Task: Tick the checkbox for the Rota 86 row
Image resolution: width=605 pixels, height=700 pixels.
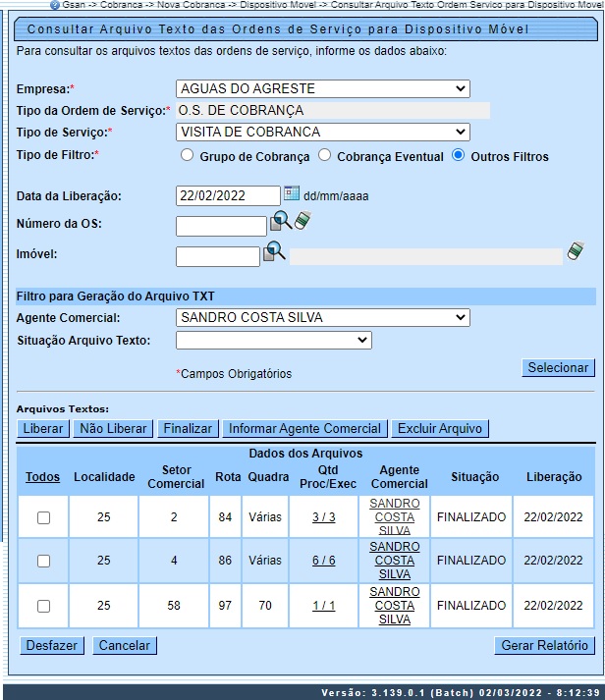Action: pyautogui.click(x=43, y=561)
